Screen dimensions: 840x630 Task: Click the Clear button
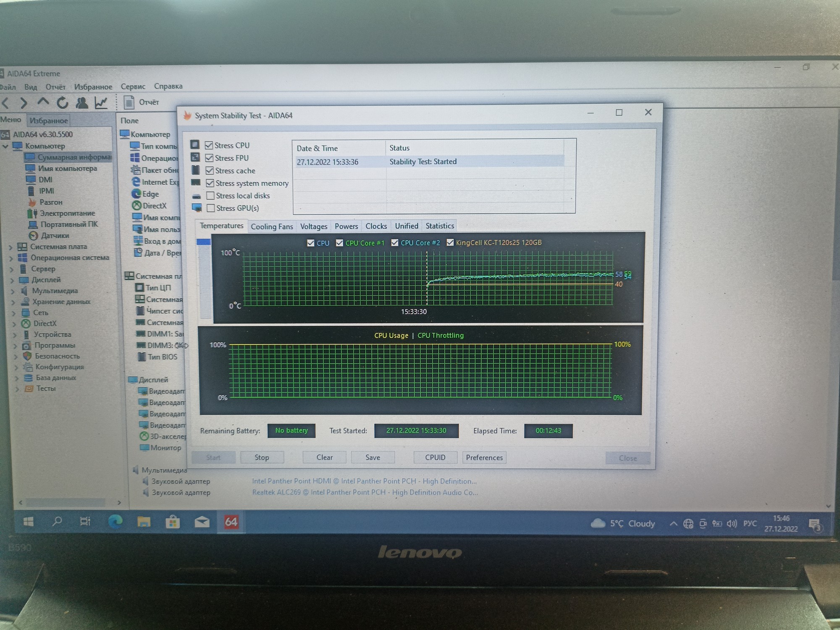(x=324, y=457)
